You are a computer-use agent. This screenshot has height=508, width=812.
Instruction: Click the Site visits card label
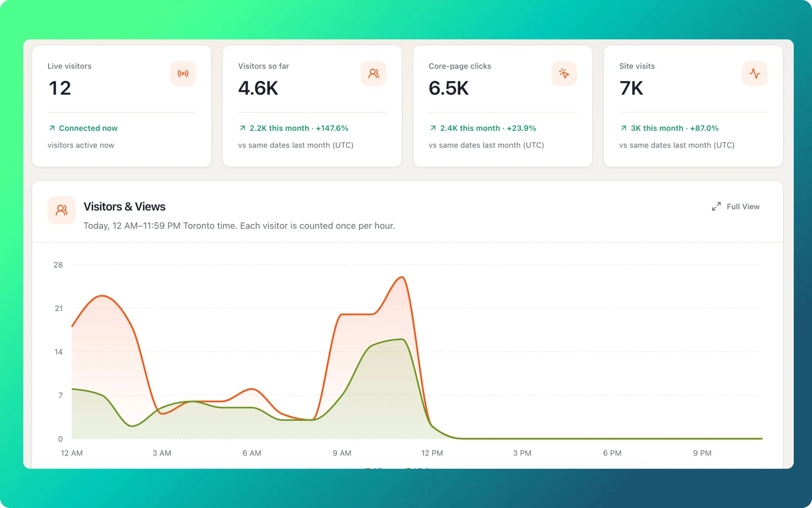[637, 66]
